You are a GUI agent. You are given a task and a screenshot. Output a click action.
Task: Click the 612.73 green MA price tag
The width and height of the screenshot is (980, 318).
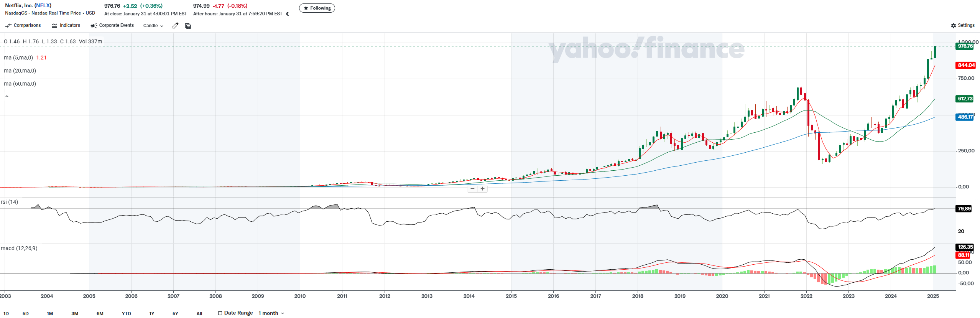(x=965, y=99)
